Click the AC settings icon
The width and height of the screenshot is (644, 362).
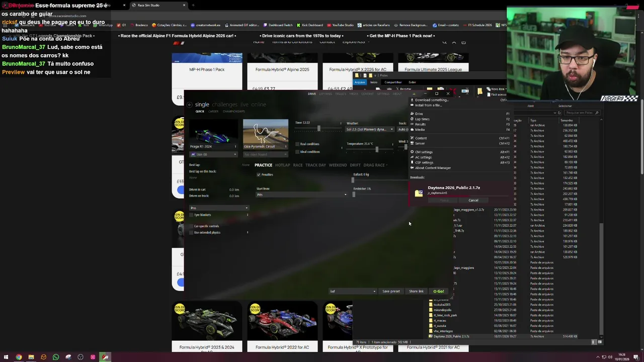coord(412,157)
